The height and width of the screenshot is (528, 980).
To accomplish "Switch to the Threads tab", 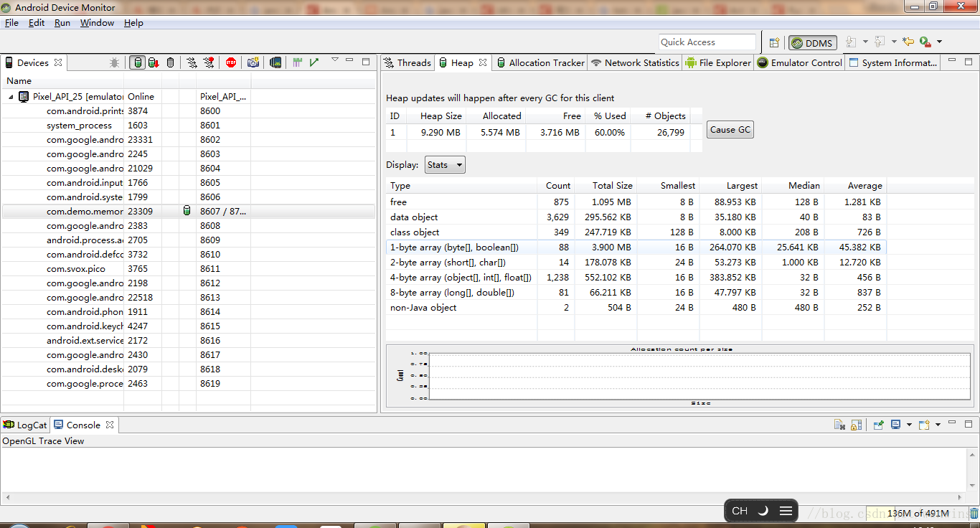I will 407,63.
